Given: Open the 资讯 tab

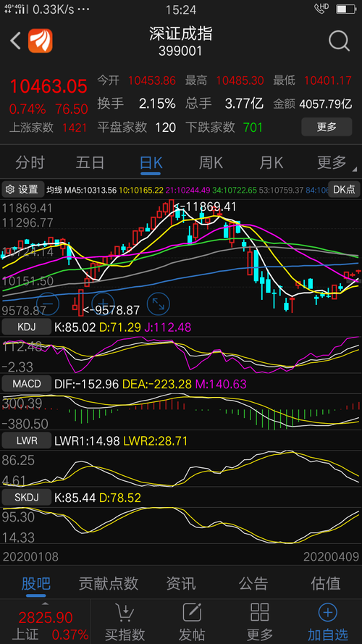Looking at the screenshot, I should (181, 583).
